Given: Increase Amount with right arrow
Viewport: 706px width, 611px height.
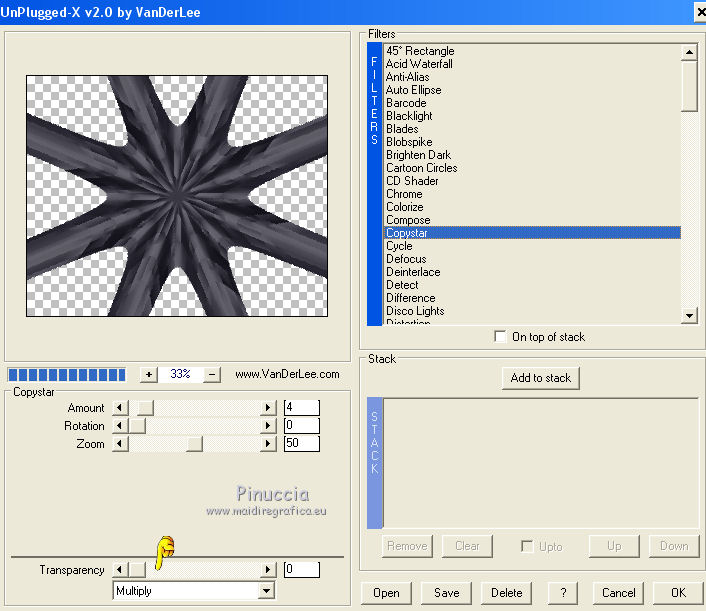Looking at the screenshot, I should [268, 408].
